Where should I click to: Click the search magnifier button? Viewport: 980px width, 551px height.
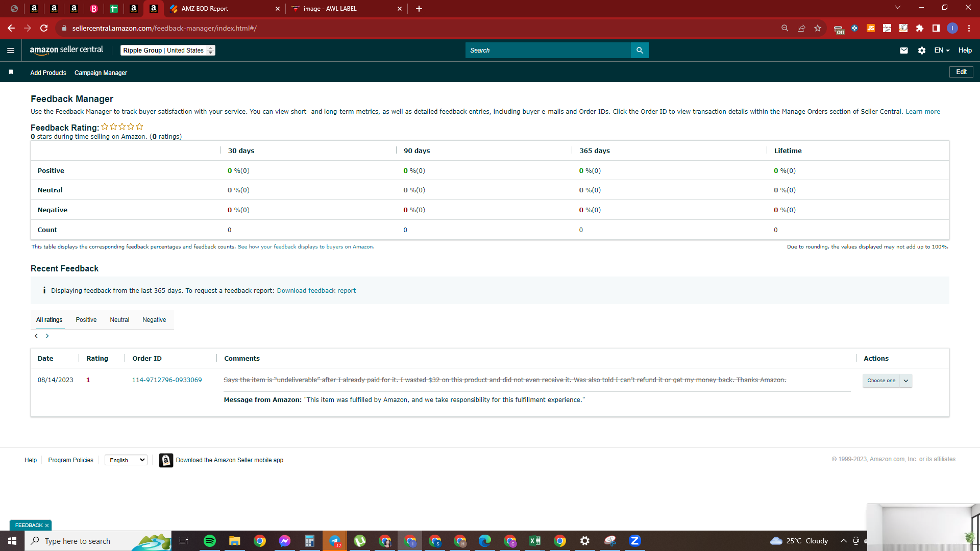640,51
